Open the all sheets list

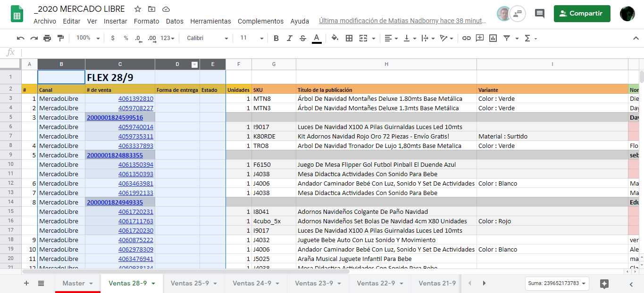point(41,283)
